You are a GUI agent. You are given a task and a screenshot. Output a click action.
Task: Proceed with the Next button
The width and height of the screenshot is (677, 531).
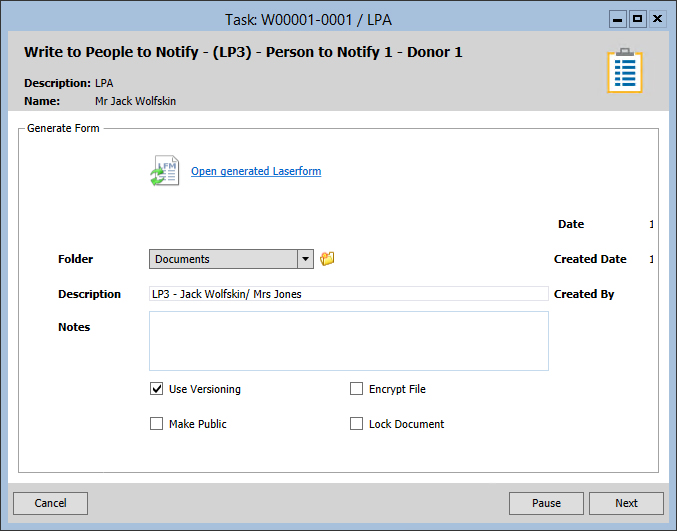[x=626, y=503]
